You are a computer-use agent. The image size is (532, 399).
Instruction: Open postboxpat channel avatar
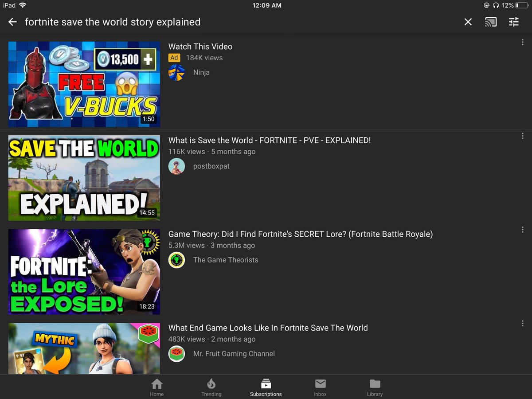[176, 166]
